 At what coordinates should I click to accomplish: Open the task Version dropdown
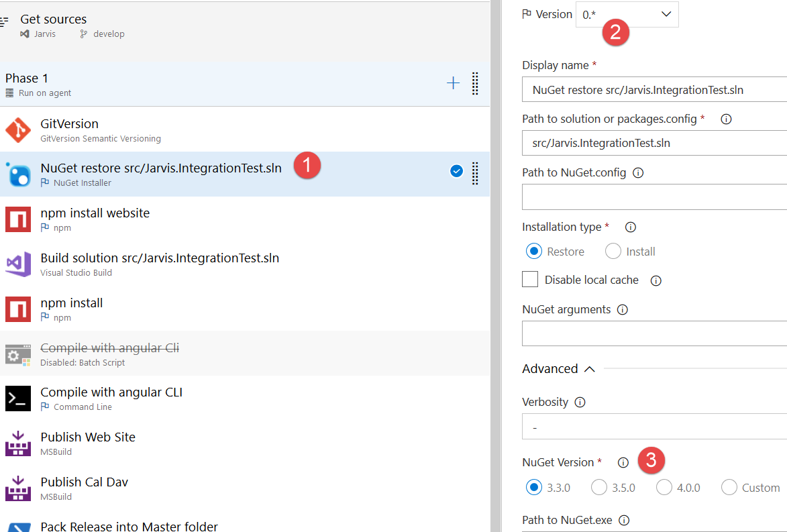pos(627,14)
